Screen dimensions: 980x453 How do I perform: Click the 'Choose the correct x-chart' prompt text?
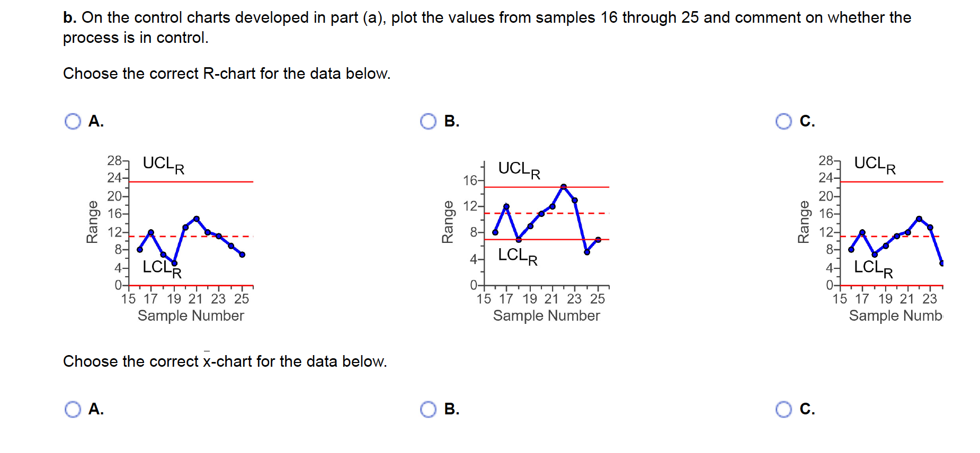point(225,361)
